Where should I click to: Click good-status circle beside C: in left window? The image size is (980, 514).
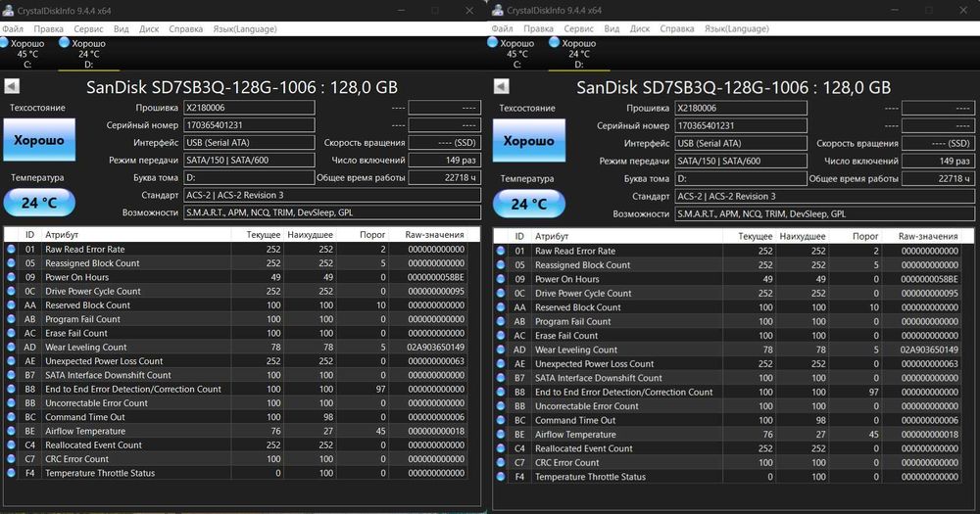(4, 42)
